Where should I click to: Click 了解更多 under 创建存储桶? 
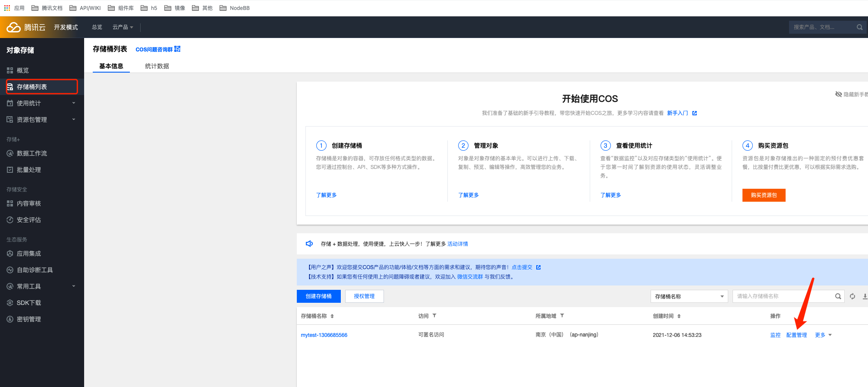[x=326, y=195]
